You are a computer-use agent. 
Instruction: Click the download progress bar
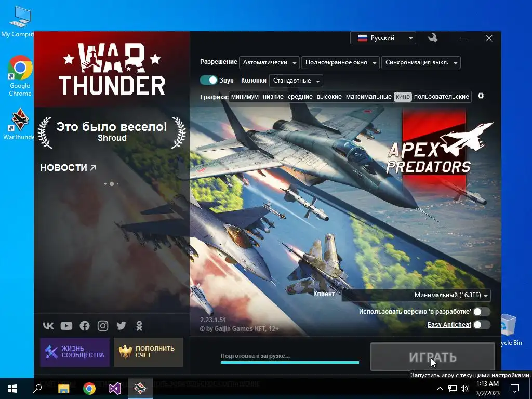[290, 362]
